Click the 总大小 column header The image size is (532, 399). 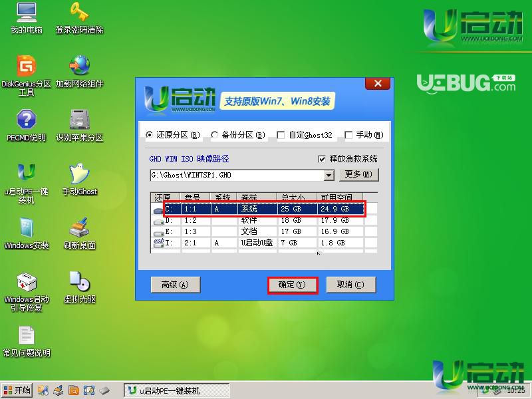click(297, 198)
